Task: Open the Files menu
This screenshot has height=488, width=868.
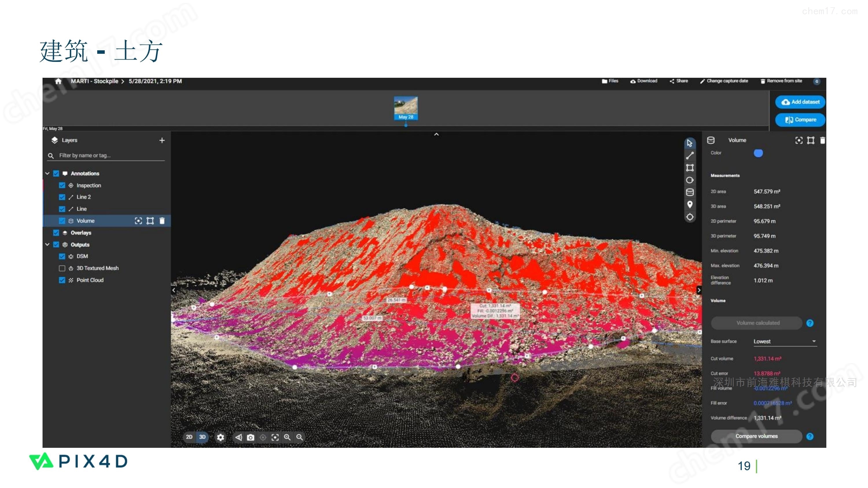Action: [x=610, y=81]
